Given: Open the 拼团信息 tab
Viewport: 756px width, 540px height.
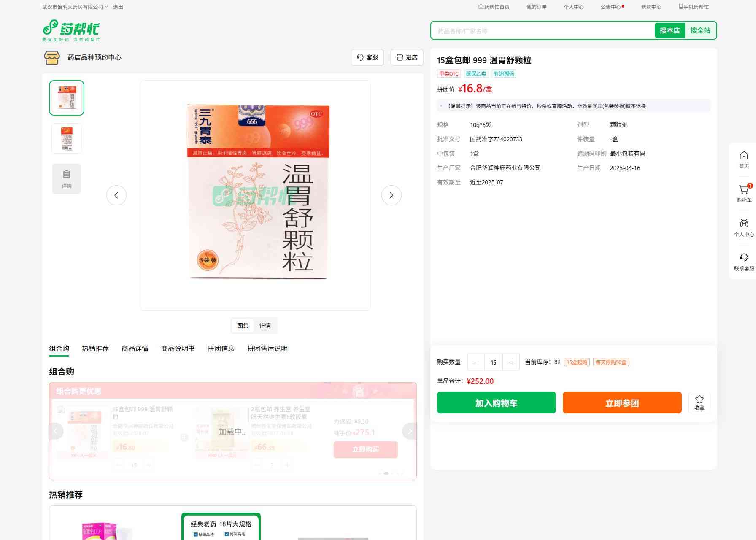Looking at the screenshot, I should point(221,348).
